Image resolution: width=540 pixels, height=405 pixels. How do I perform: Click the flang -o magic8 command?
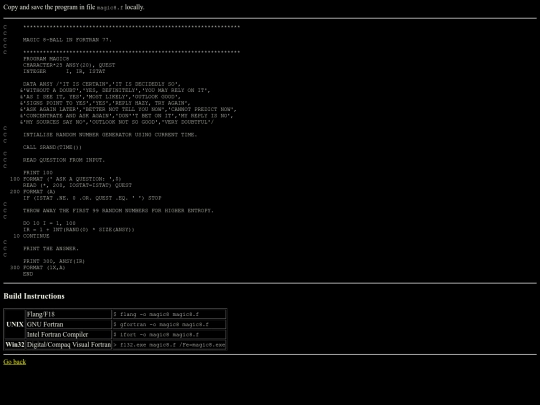click(x=156, y=314)
